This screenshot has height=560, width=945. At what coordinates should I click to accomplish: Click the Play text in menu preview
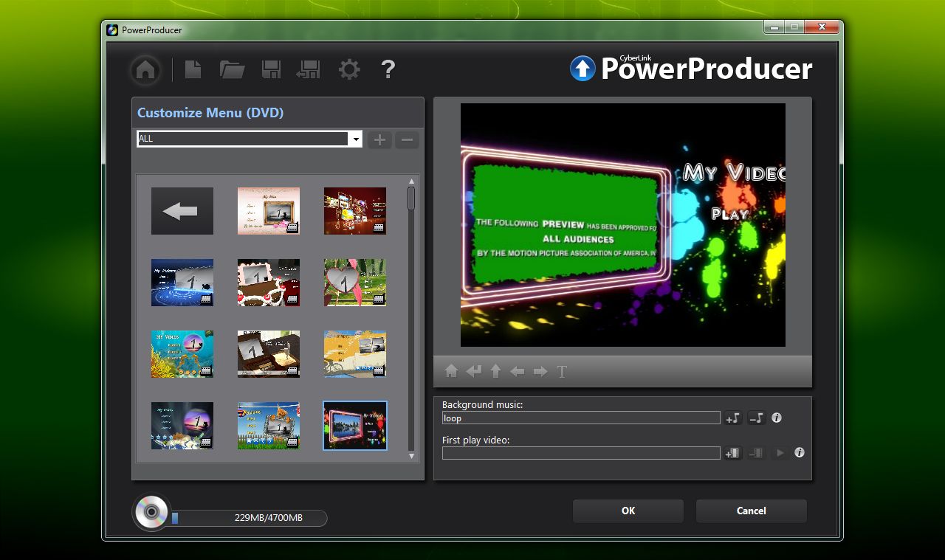729,214
